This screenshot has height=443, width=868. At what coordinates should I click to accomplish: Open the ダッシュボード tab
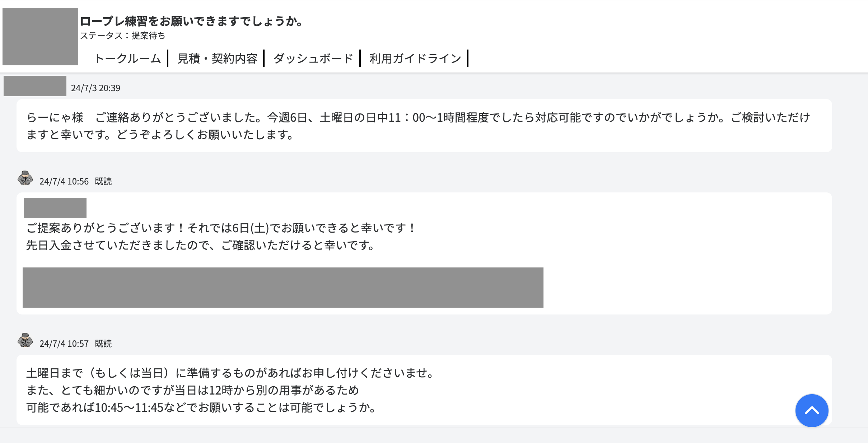point(313,59)
